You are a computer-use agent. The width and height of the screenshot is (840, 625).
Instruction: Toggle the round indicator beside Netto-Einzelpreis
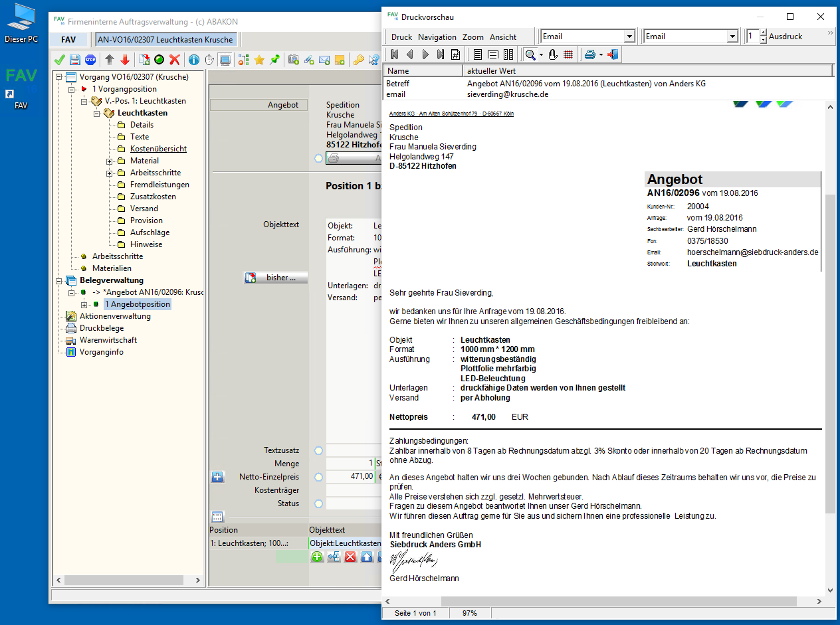(318, 477)
